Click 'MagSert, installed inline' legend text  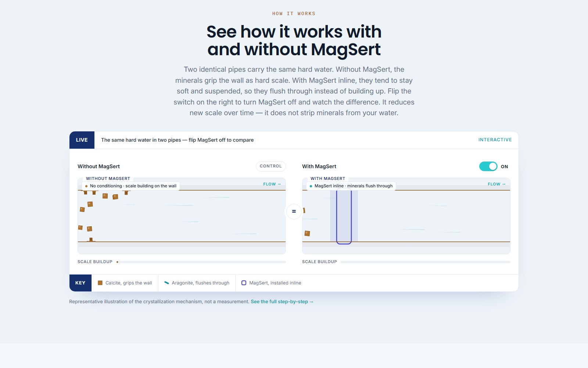coord(275,283)
